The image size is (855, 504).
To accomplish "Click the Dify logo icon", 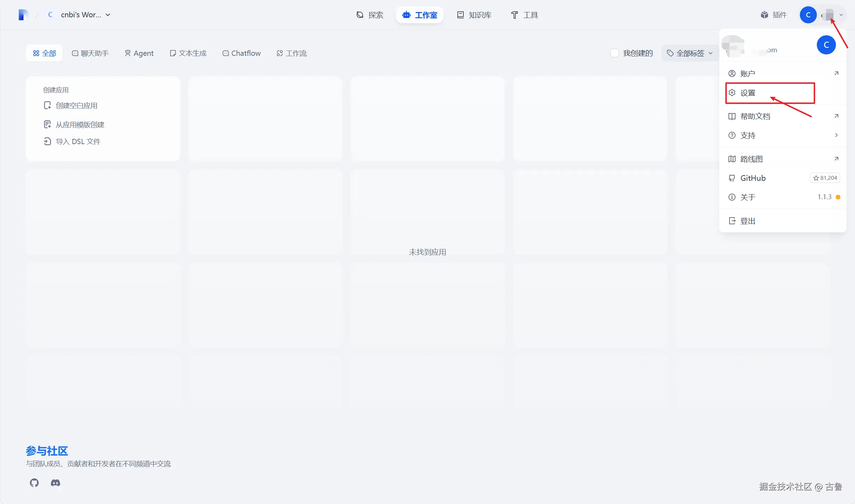I will click(23, 15).
